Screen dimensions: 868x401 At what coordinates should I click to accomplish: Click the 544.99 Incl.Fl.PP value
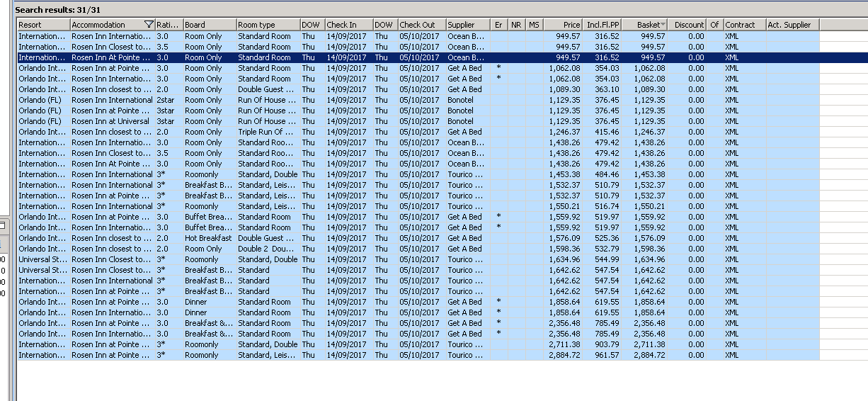pyautogui.click(x=607, y=259)
